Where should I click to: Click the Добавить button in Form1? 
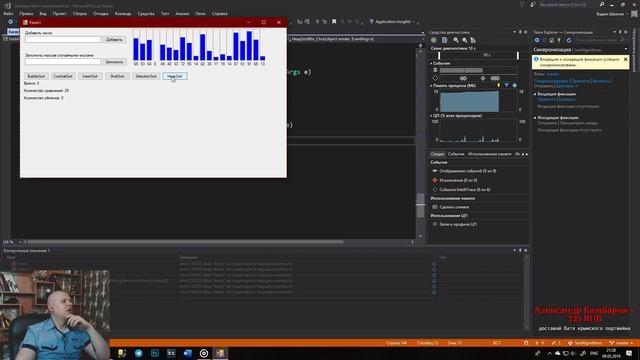tap(114, 40)
